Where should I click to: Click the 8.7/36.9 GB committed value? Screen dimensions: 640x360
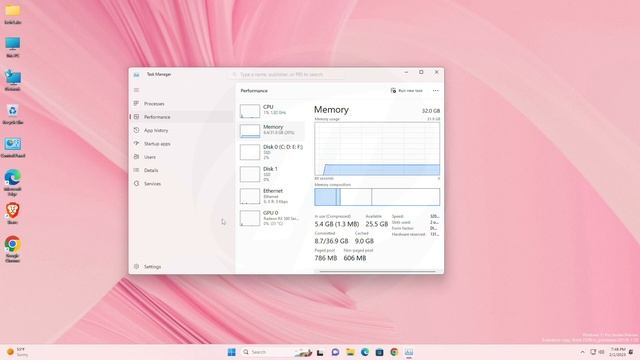point(331,241)
